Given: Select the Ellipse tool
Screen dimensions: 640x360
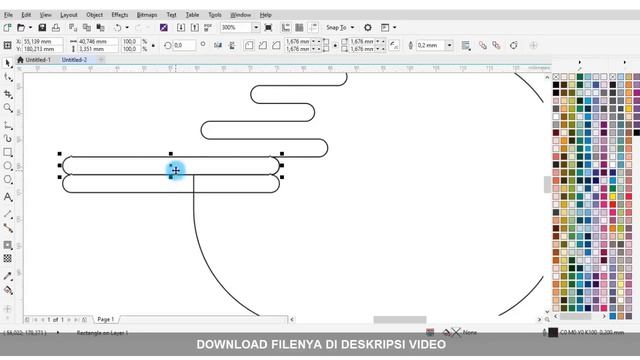Looking at the screenshot, I should (x=7, y=166).
